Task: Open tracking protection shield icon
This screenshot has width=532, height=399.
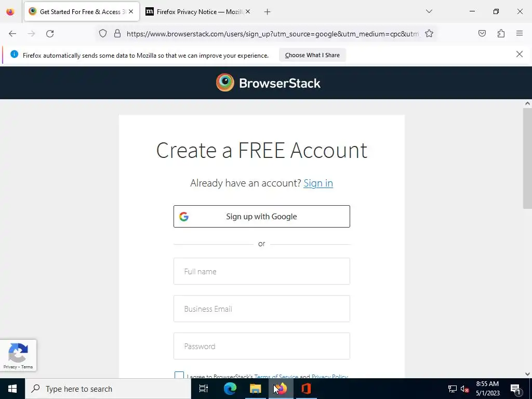Action: coord(103,34)
